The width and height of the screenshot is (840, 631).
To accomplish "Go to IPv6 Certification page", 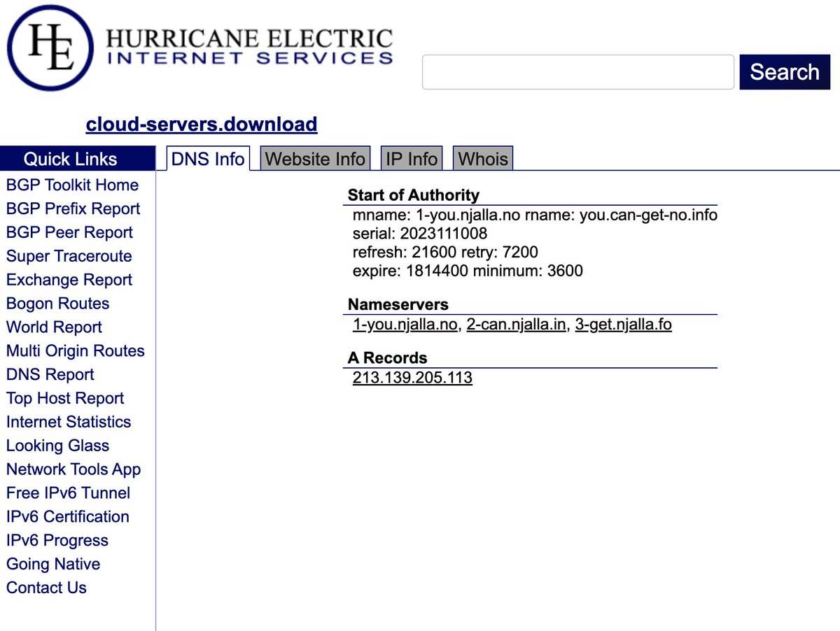I will (67, 518).
